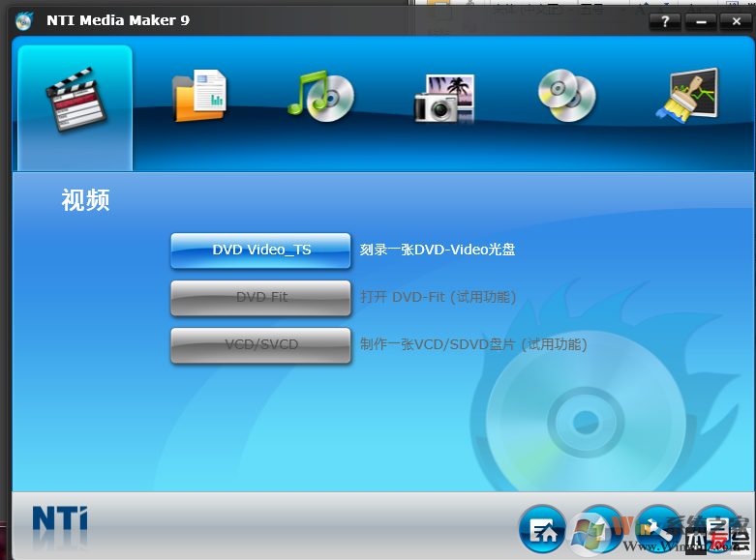Click the 视频 section heading
This screenshot has height=560, width=756.
coord(85,200)
